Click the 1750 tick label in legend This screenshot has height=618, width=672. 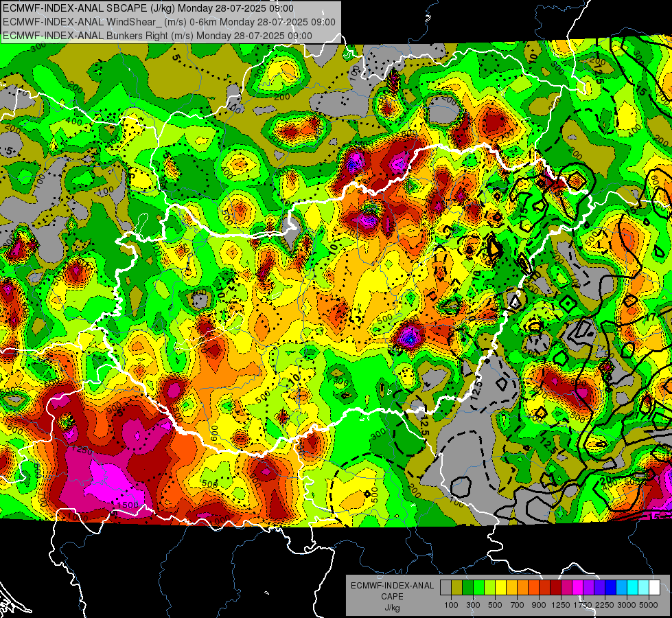(x=583, y=605)
